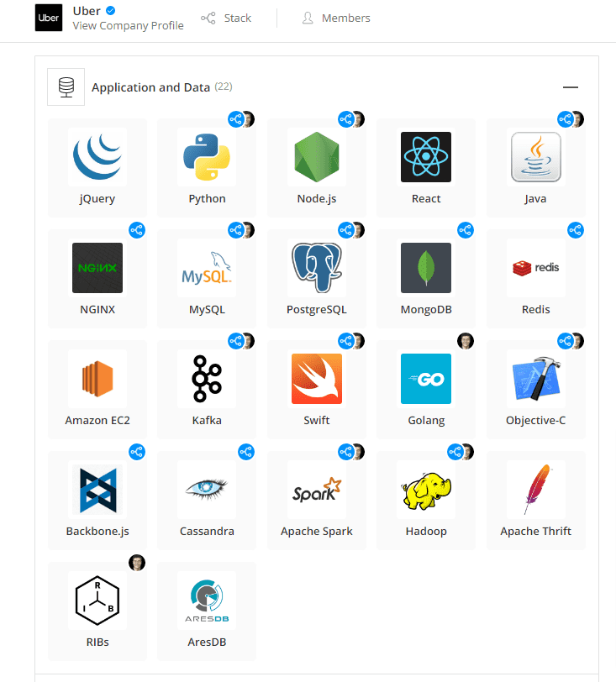
Task: Open the Golang logo
Action: click(x=426, y=379)
